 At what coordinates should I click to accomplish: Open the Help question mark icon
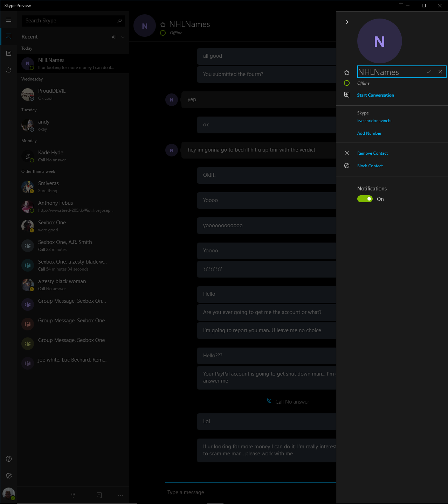[9, 459]
